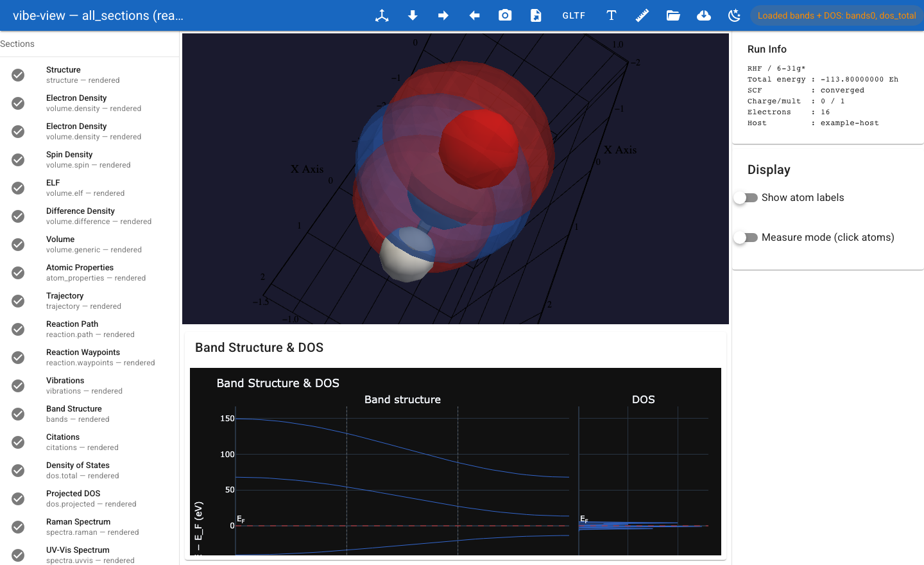924x565 pixels.
Task: Select the Structure section
Action: click(89, 75)
